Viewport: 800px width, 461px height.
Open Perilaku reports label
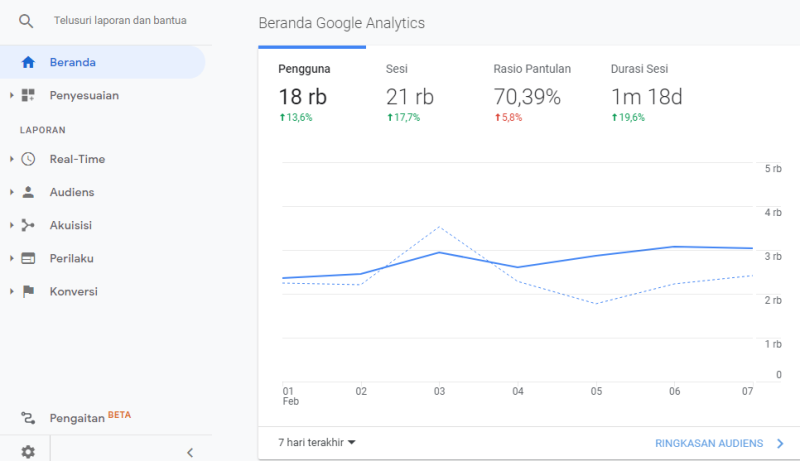point(71,259)
